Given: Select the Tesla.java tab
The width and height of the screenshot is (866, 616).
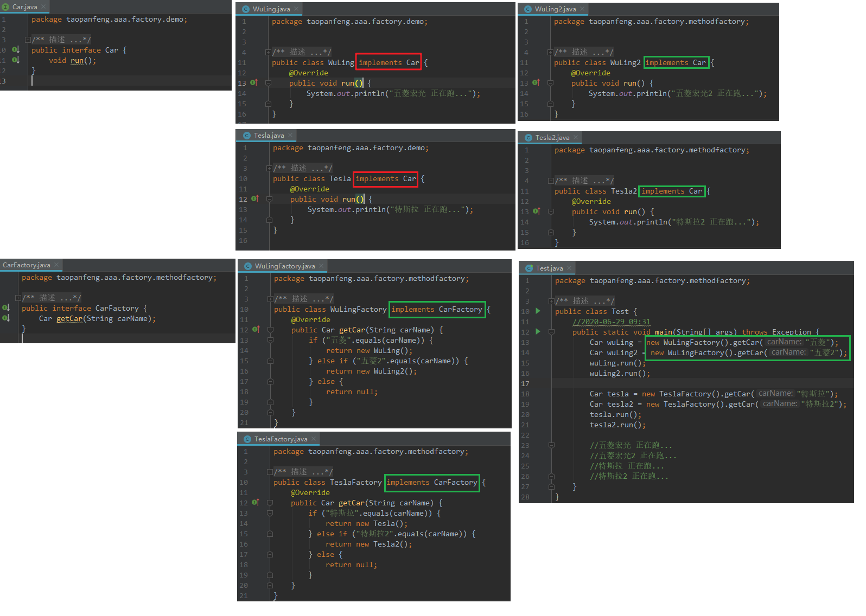Looking at the screenshot, I should tap(267, 136).
